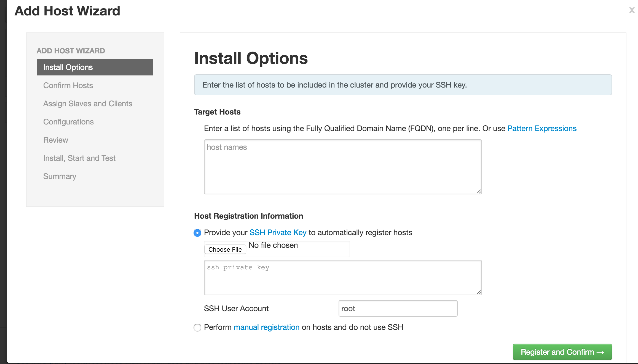Viewport: 638px width, 364px height.
Task: Select the Review wizard step
Action: click(55, 140)
